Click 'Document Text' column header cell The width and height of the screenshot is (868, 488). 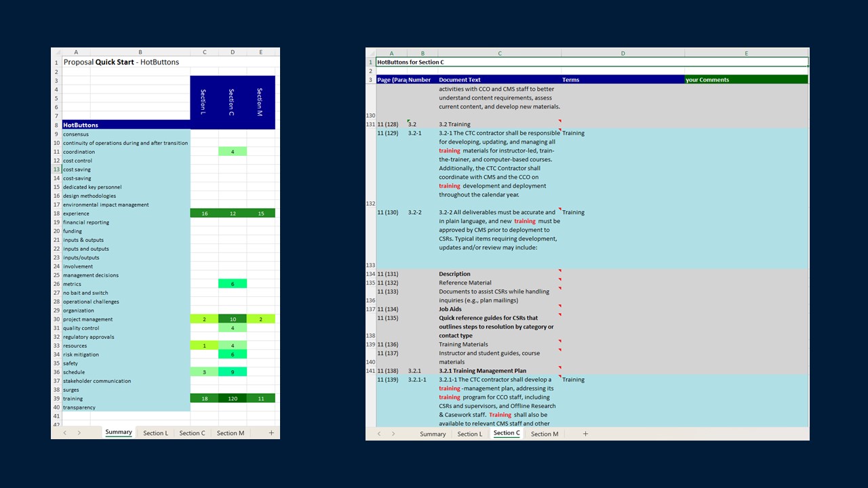500,79
